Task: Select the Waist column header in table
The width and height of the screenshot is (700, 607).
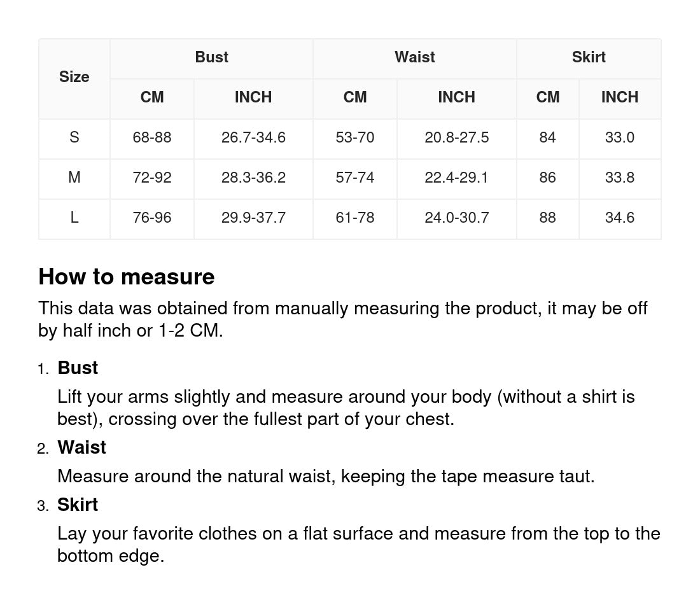Action: (414, 57)
